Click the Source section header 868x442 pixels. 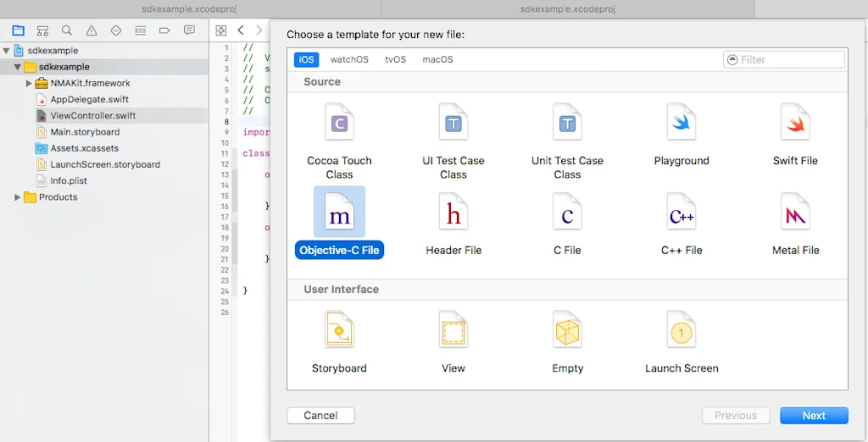click(322, 82)
